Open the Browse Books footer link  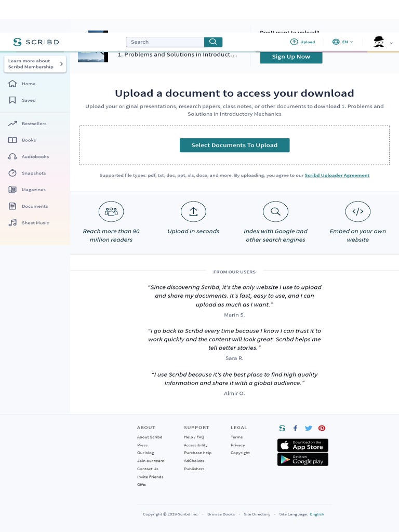[x=221, y=514]
